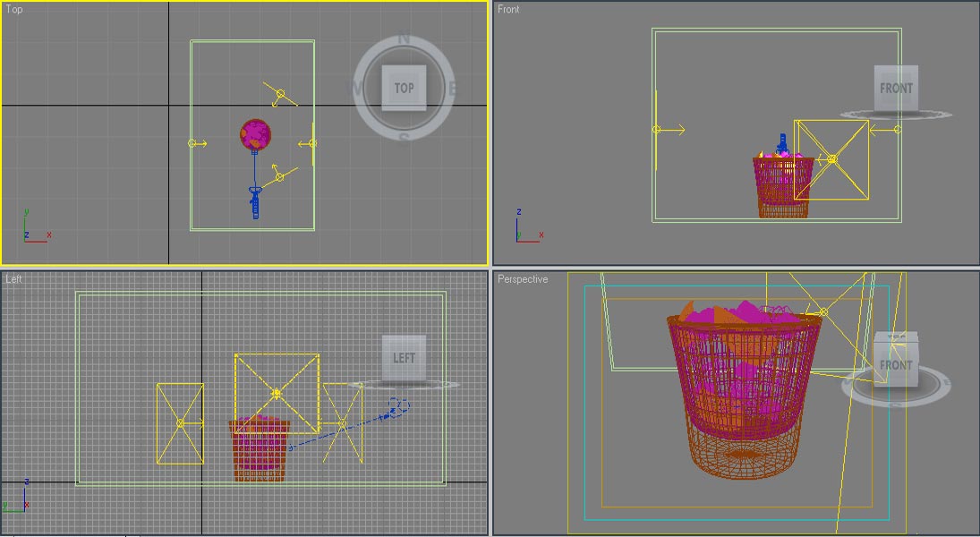Select the leftmost rectangular light in Left viewport
980x537 pixels.
[x=180, y=422]
